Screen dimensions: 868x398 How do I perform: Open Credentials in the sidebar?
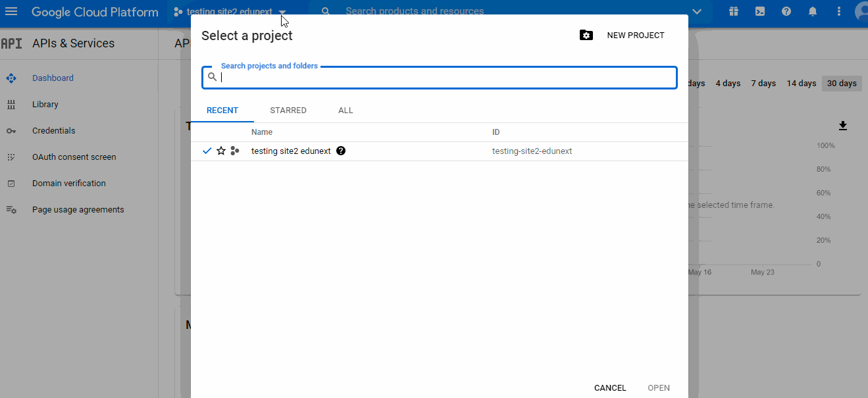click(54, 131)
